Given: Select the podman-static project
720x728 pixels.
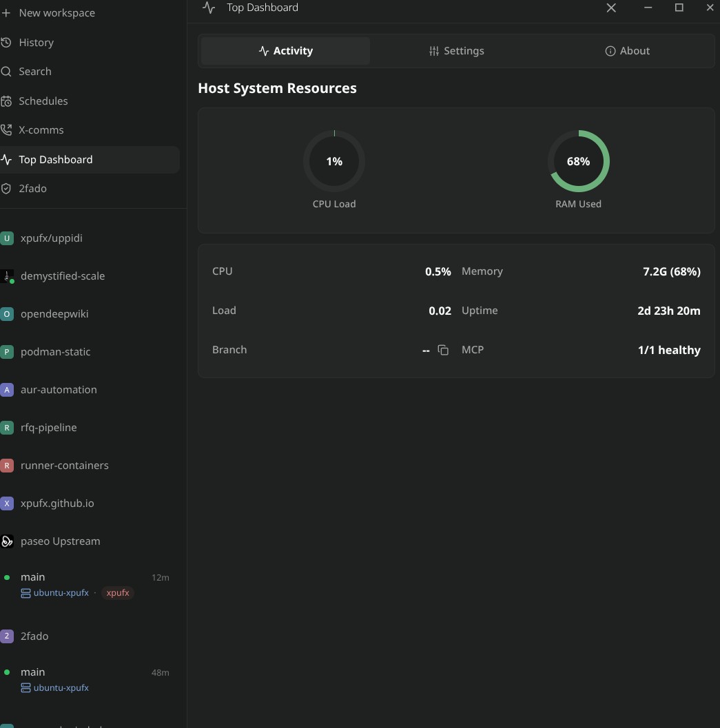Looking at the screenshot, I should (x=55, y=352).
